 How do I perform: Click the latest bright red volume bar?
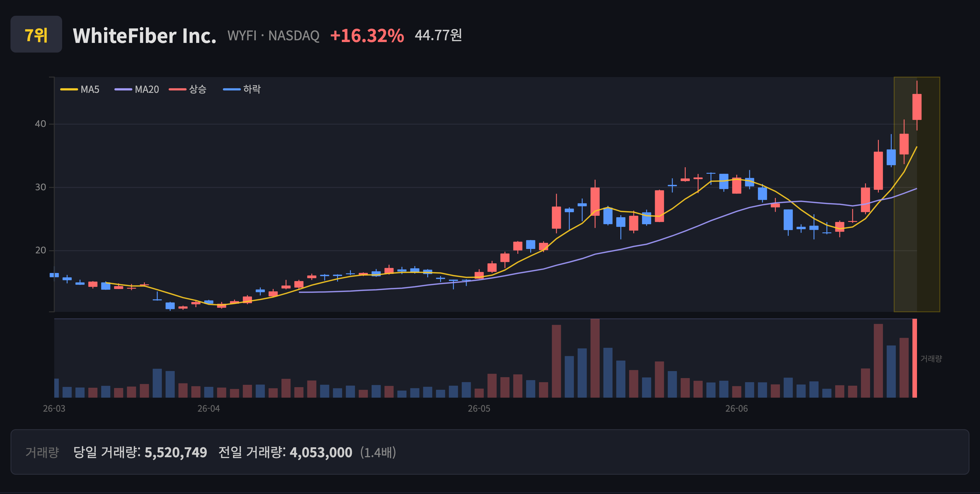tap(915, 359)
